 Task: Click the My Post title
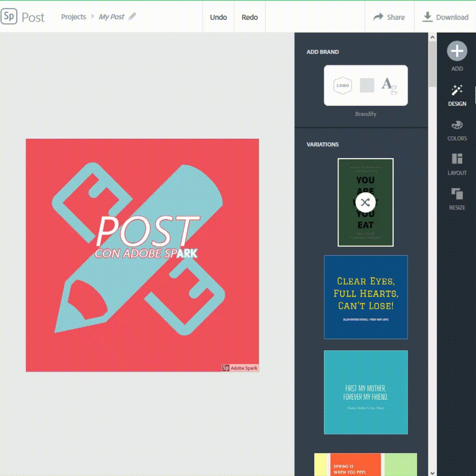coord(112,17)
